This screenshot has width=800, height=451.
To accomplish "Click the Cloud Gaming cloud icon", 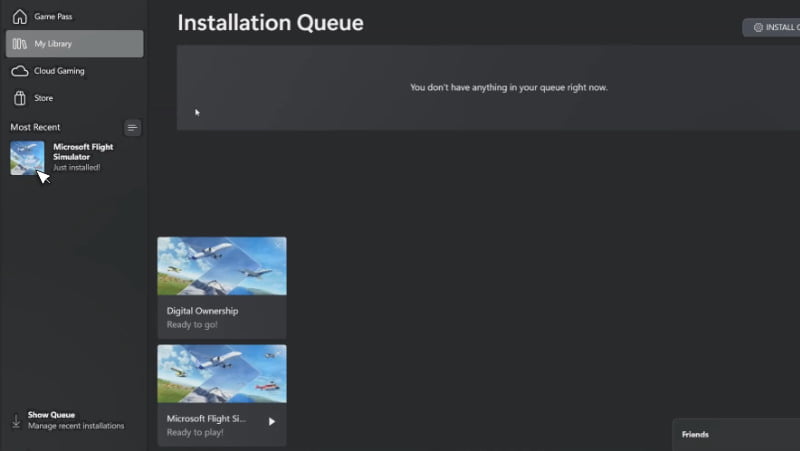I will 19,71.
